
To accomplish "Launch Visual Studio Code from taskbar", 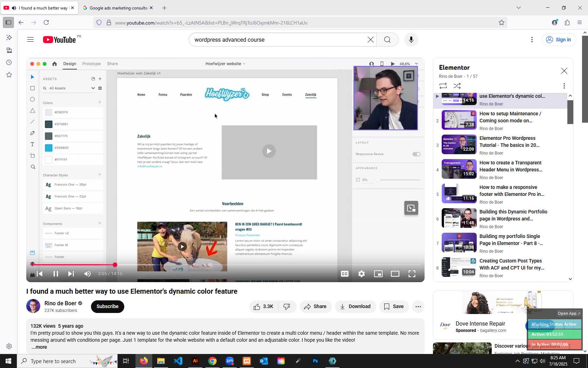I will 178,361.
